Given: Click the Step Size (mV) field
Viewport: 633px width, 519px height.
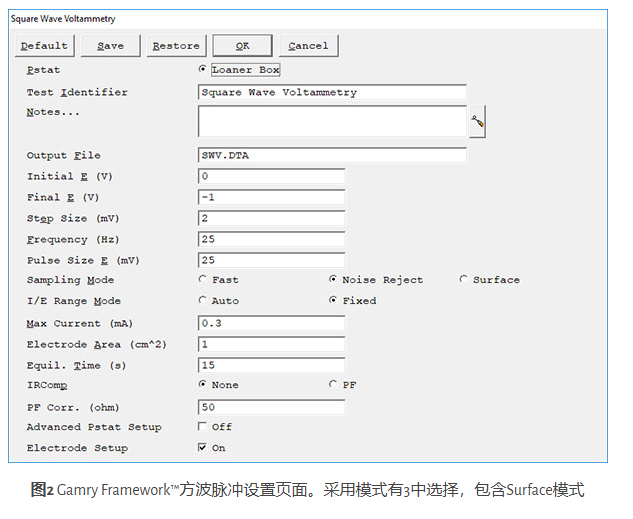Looking at the screenshot, I should (271, 218).
